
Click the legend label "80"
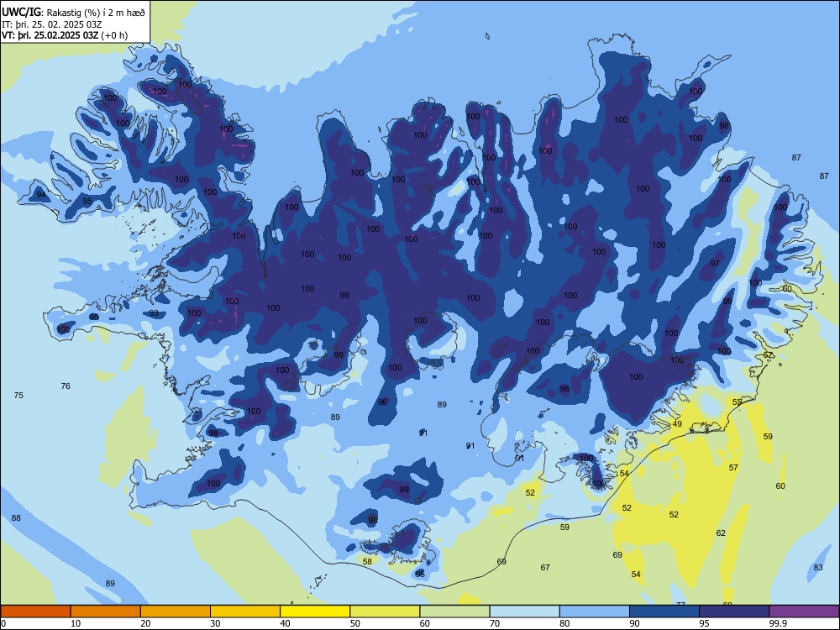coord(564,623)
